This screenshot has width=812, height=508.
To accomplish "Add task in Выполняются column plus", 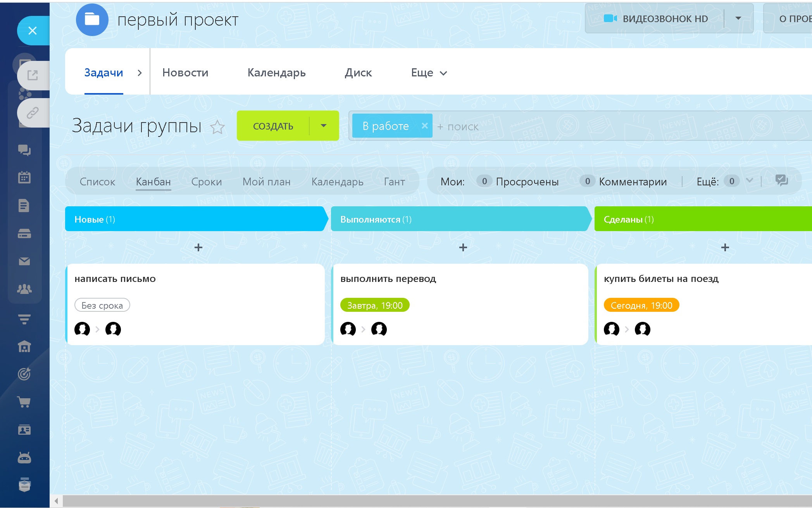I will pos(463,247).
